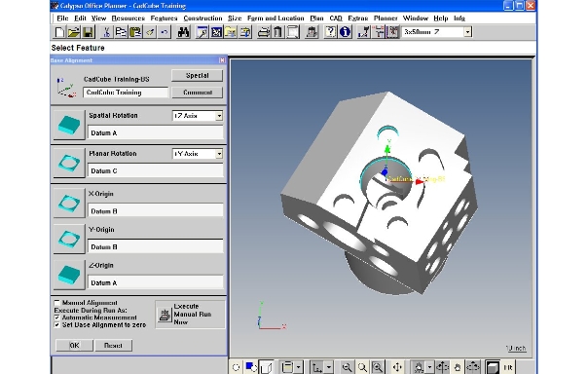Open the stylus selection dropdown in toolbar
The image size is (588, 374).
tap(467, 32)
